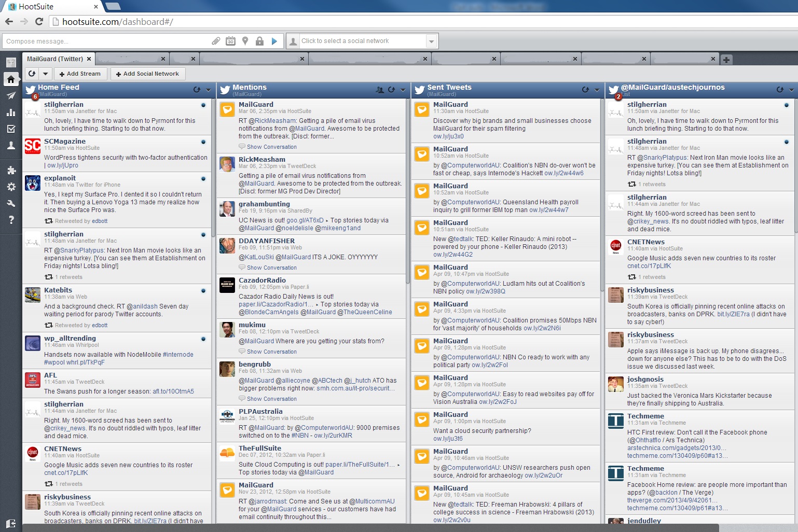Open the App Directory puzzle icon
The width and height of the screenshot is (798, 532).
pyautogui.click(x=11, y=170)
